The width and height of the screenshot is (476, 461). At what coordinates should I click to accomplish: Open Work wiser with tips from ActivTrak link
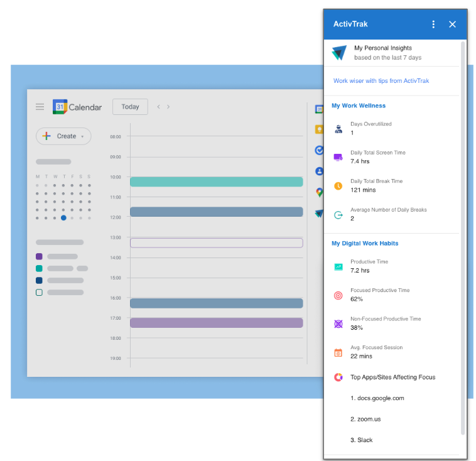381,81
